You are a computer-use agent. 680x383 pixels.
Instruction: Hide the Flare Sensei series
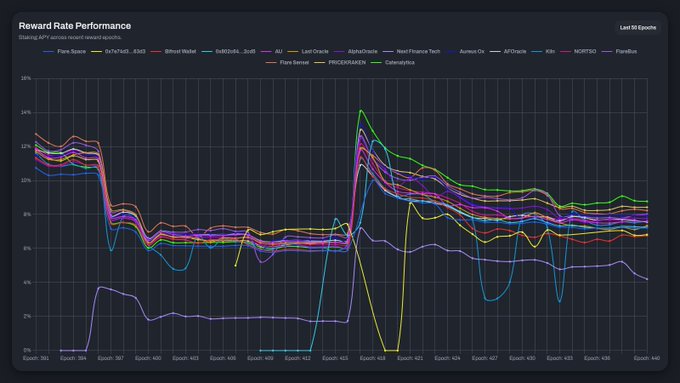(288, 62)
